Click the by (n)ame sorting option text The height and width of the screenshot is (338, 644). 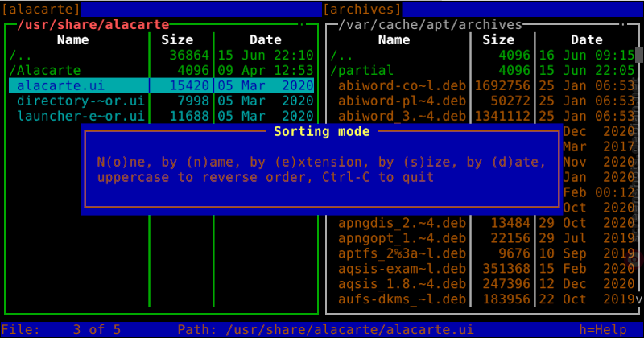[x=197, y=162]
